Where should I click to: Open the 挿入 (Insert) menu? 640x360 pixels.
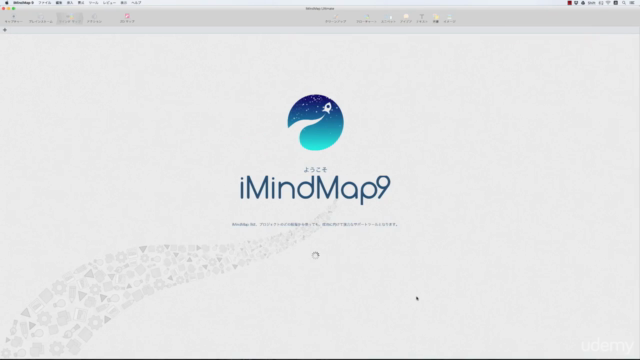pyautogui.click(x=70, y=2)
